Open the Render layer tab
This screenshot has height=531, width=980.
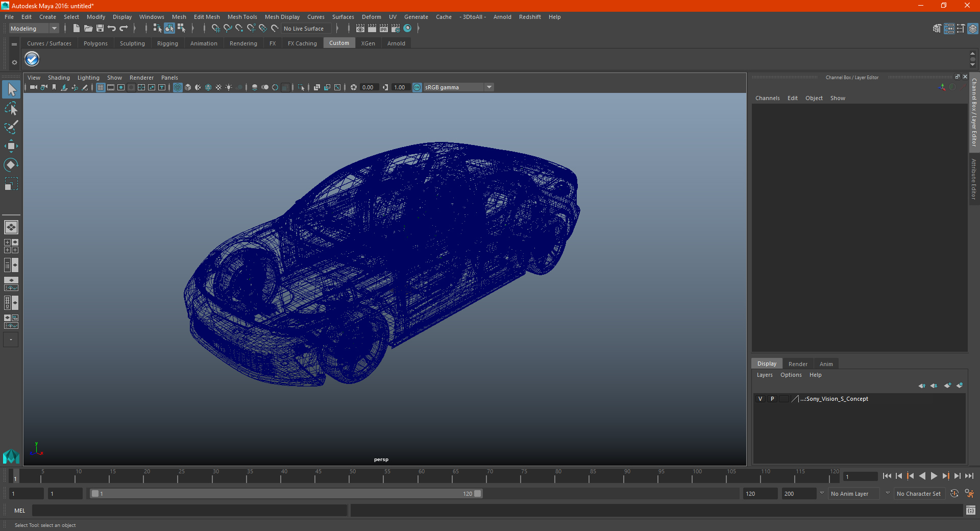(x=798, y=364)
